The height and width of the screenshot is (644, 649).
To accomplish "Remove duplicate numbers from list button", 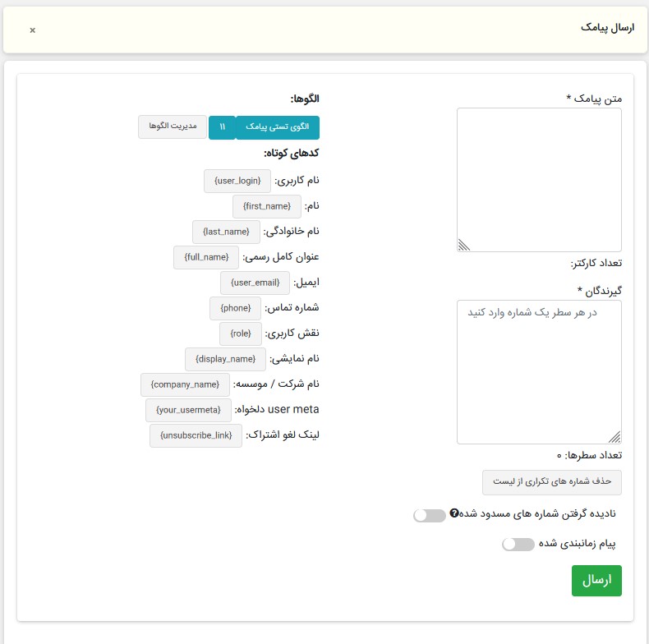I will (551, 482).
